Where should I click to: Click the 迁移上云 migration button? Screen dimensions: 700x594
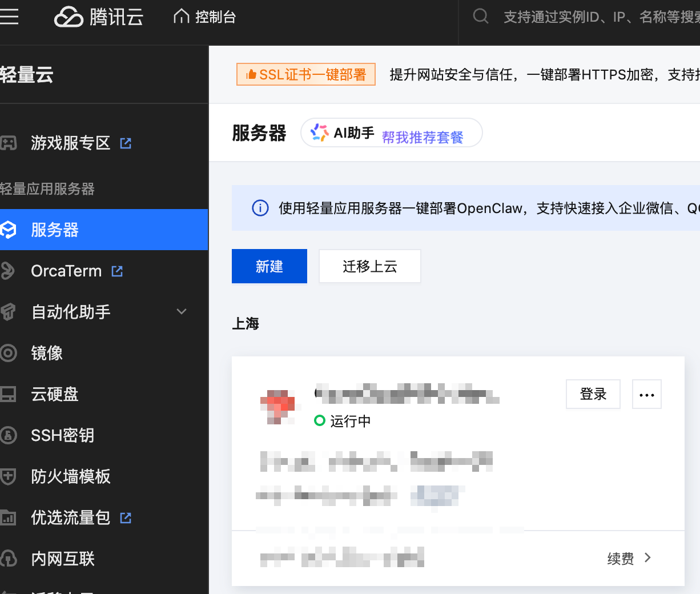point(369,266)
